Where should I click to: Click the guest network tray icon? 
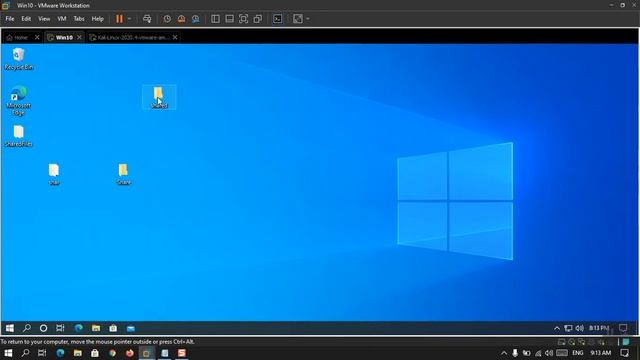click(568, 328)
